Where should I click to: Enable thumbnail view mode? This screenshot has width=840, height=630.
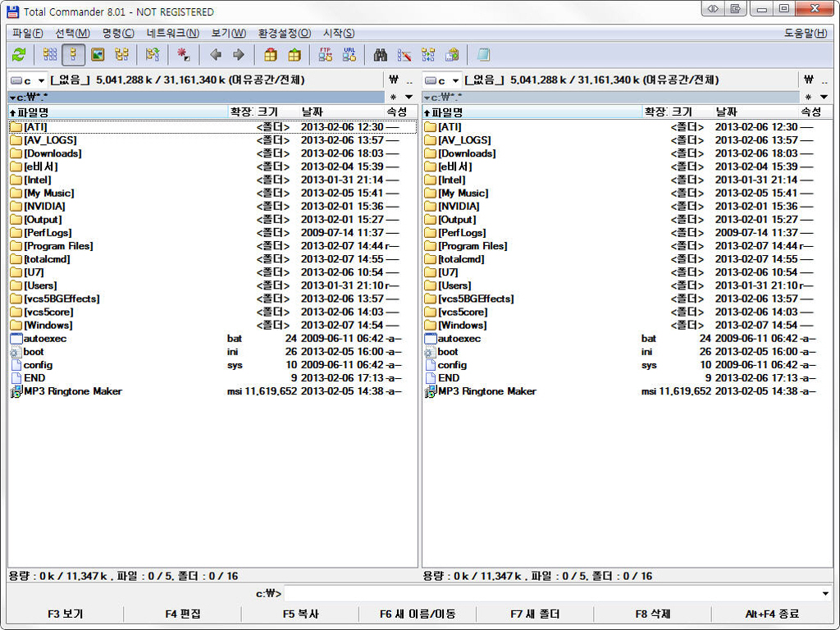98,55
